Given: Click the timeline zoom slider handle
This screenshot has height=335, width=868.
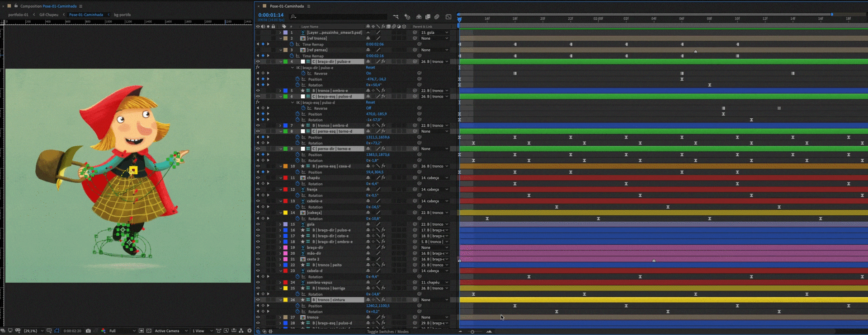Looking at the screenshot, I should coord(472,332).
